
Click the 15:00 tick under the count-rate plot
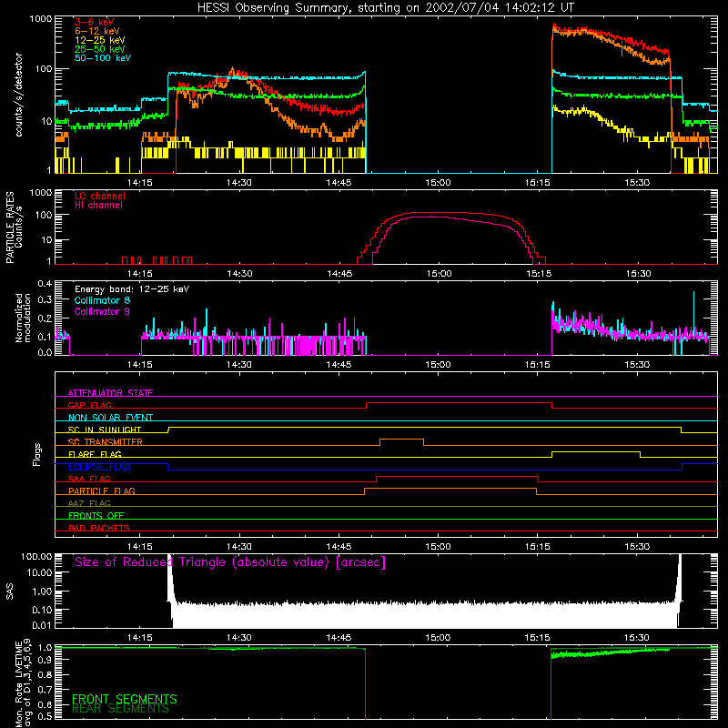(438, 183)
